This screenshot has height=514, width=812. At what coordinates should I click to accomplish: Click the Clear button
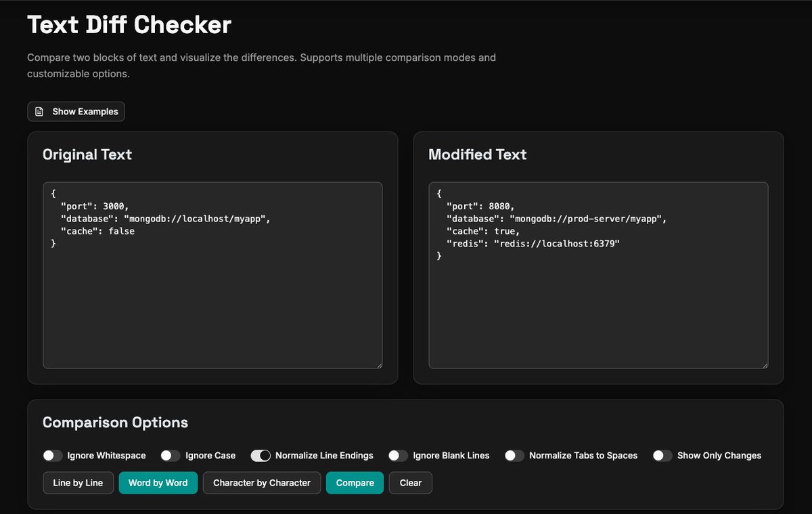point(411,483)
